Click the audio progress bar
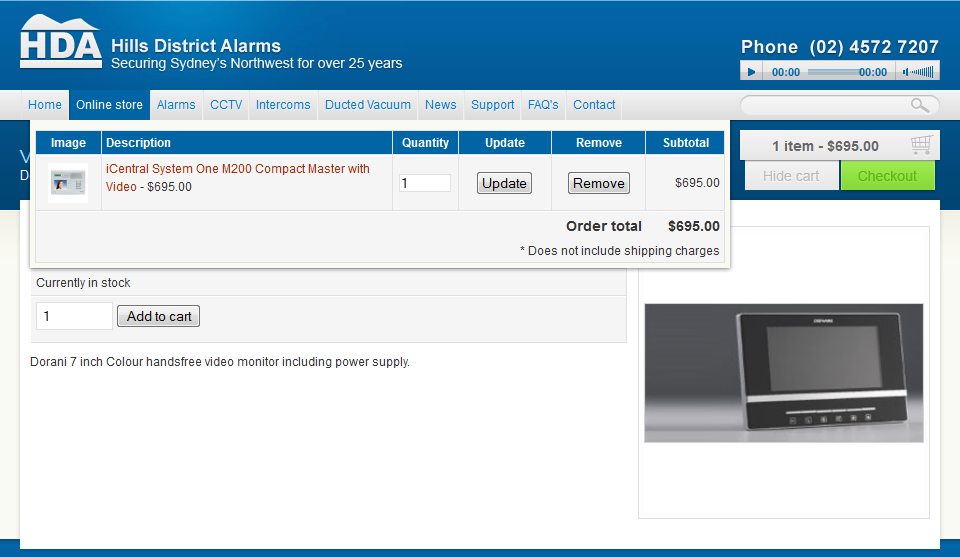The image size is (960, 557). coord(833,72)
